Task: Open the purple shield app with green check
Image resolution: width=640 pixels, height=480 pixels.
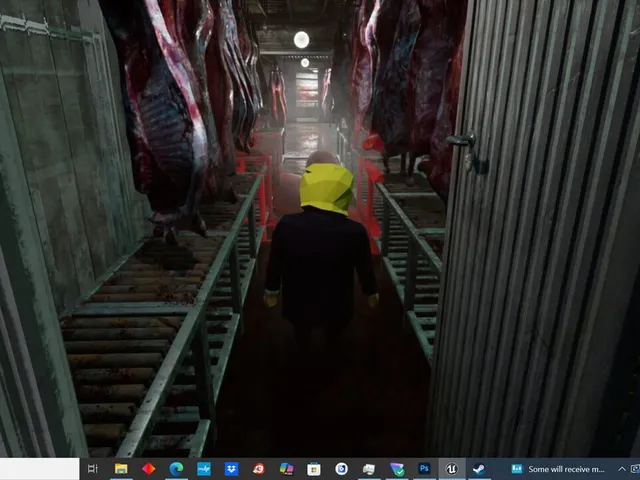Action: [x=397, y=469]
